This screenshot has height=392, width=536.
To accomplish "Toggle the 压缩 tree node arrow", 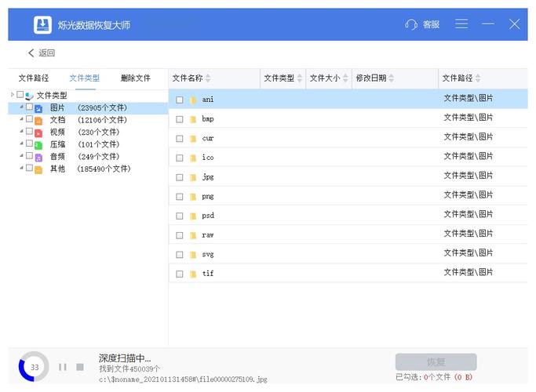I will (21, 143).
